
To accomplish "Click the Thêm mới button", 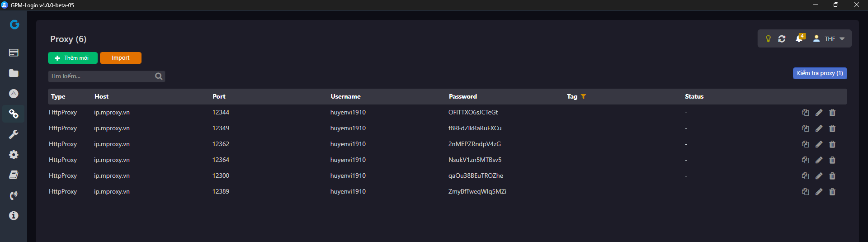I will (x=72, y=58).
